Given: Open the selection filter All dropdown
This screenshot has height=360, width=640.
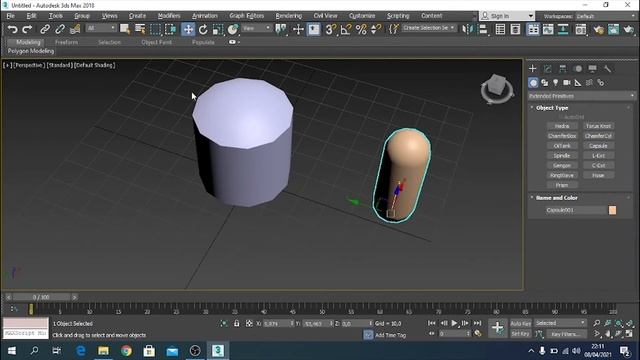Looking at the screenshot, I should 101,28.
